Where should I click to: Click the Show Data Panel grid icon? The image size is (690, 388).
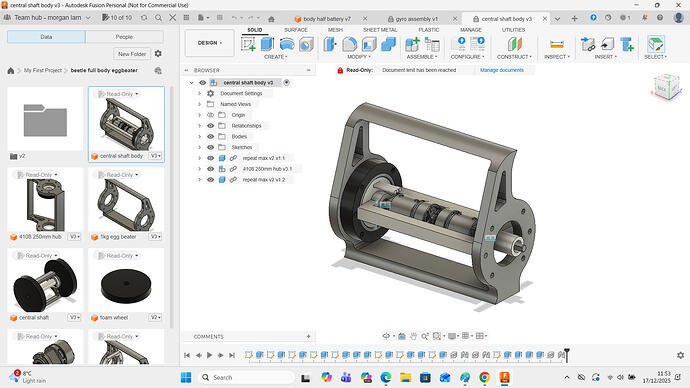tap(186, 18)
